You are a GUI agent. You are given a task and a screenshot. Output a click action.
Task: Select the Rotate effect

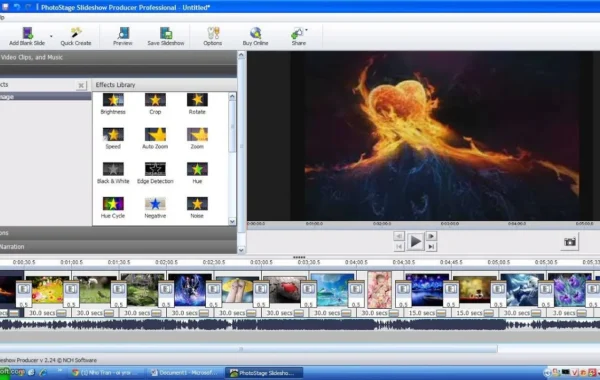197,104
